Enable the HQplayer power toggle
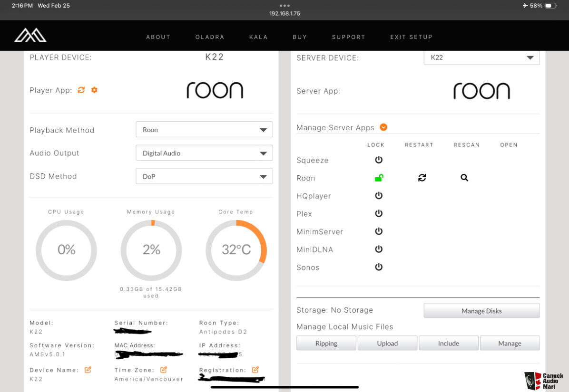The width and height of the screenshot is (569, 392). coord(379,196)
